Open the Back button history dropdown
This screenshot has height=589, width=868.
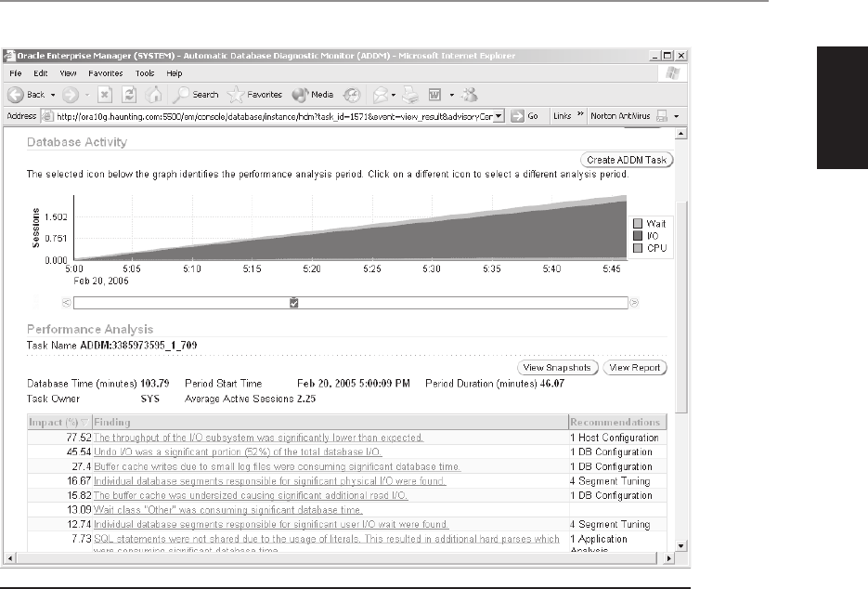click(53, 95)
